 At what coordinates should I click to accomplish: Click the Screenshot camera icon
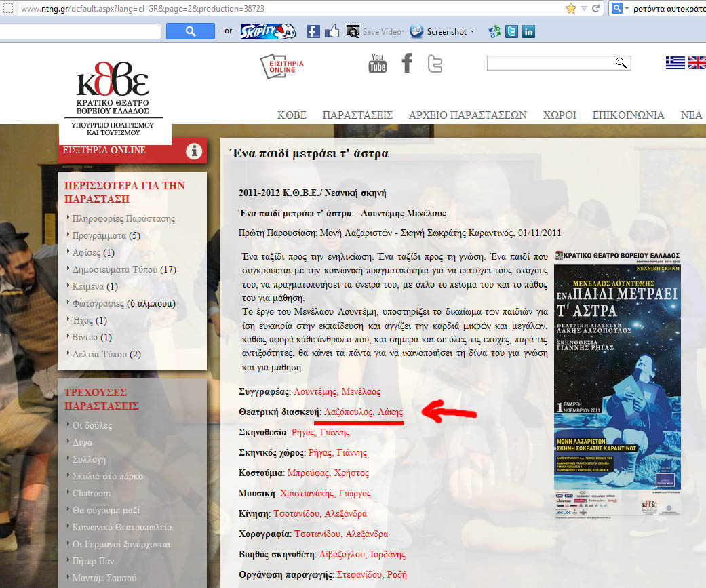point(416,31)
